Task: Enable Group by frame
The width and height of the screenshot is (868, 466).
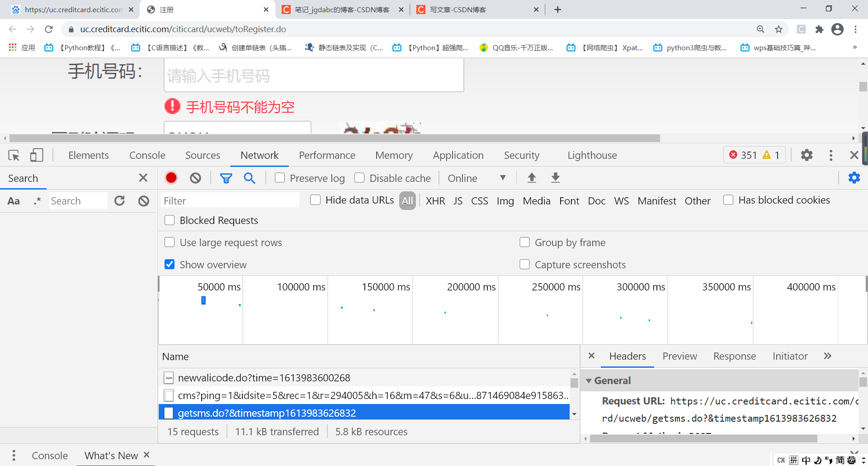Action: 524,243
